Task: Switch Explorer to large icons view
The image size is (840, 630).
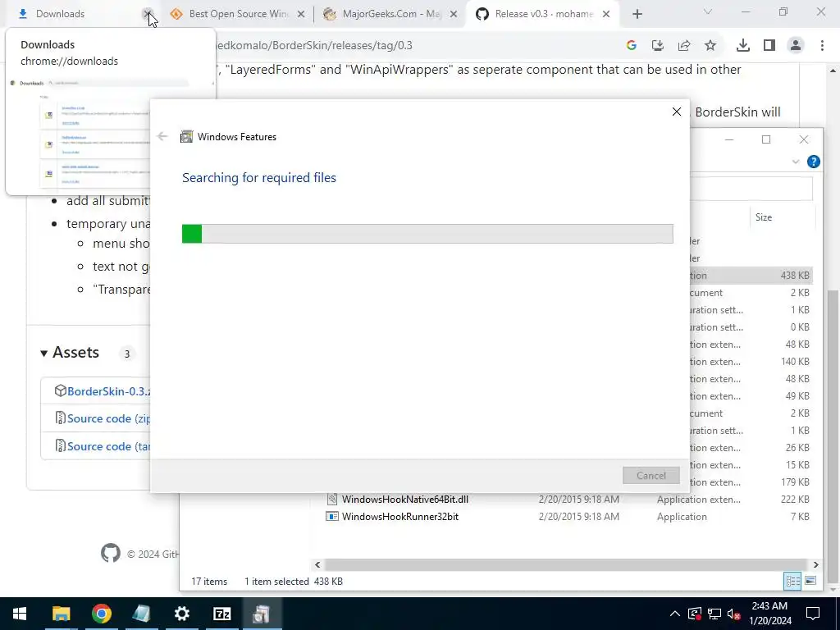Action: click(x=810, y=582)
